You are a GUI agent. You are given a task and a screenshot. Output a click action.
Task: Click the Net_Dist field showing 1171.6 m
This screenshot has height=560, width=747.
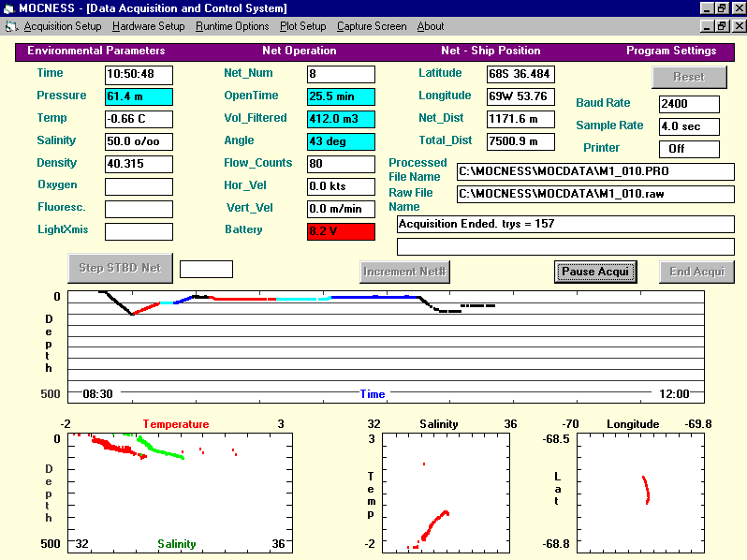(520, 119)
